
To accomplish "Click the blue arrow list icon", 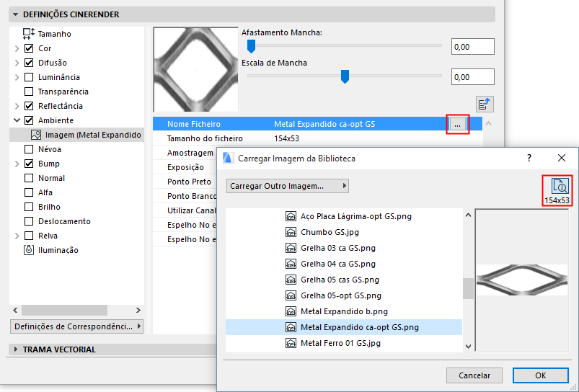I will pos(485,103).
